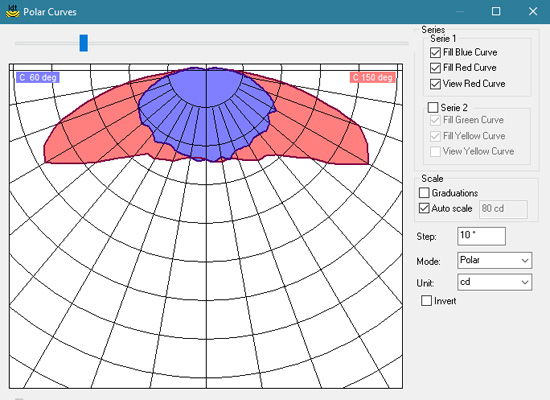Click the C 60 deg blue label

coord(38,78)
